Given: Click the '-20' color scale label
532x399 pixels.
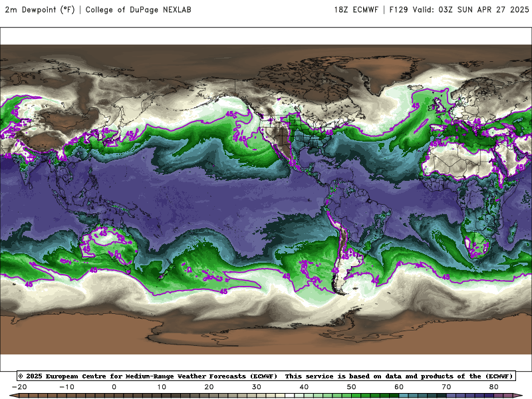Looking at the screenshot, I should [x=19, y=387].
